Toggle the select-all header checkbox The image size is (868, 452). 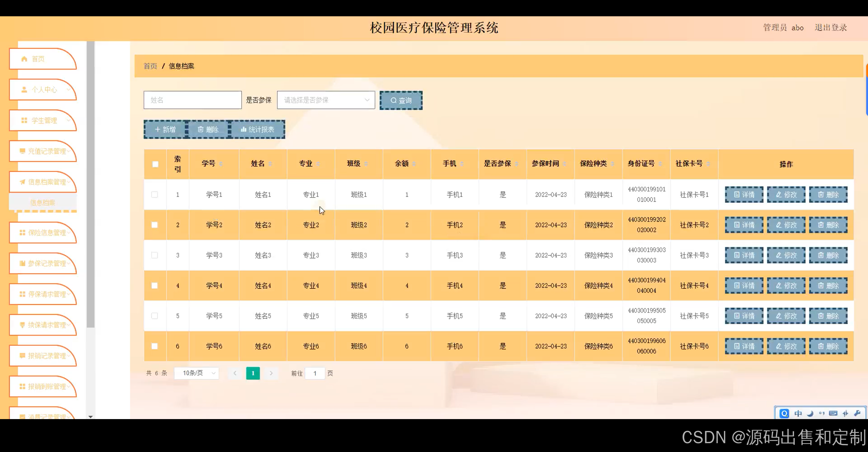coord(155,164)
